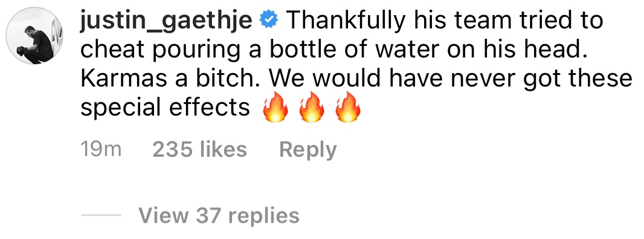Reply to justin_gaethje's comment
Viewport: 644px width, 239px height.
(308, 150)
